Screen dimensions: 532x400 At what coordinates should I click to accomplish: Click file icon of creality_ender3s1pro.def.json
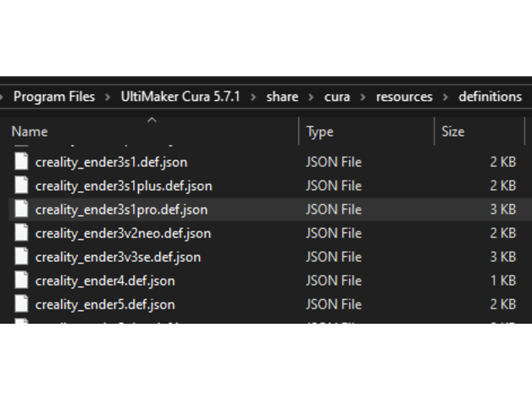[20, 209]
